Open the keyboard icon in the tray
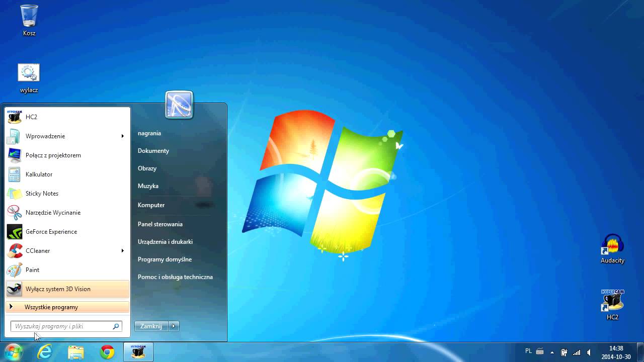 pyautogui.click(x=540, y=351)
